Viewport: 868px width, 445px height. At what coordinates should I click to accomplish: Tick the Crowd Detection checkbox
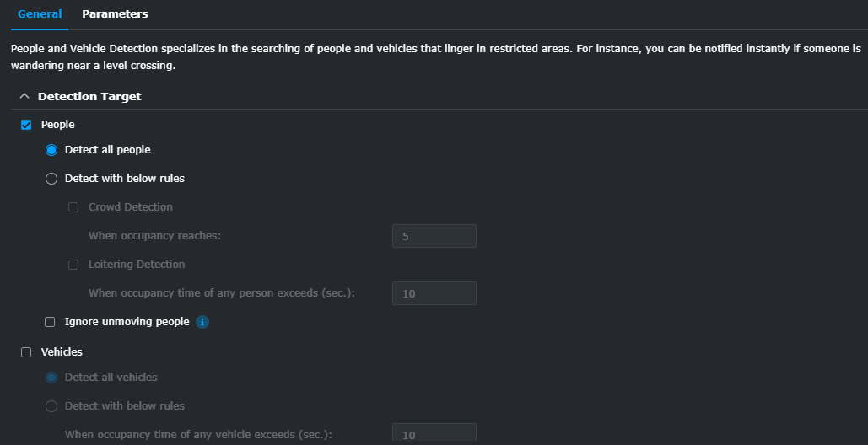tap(73, 207)
